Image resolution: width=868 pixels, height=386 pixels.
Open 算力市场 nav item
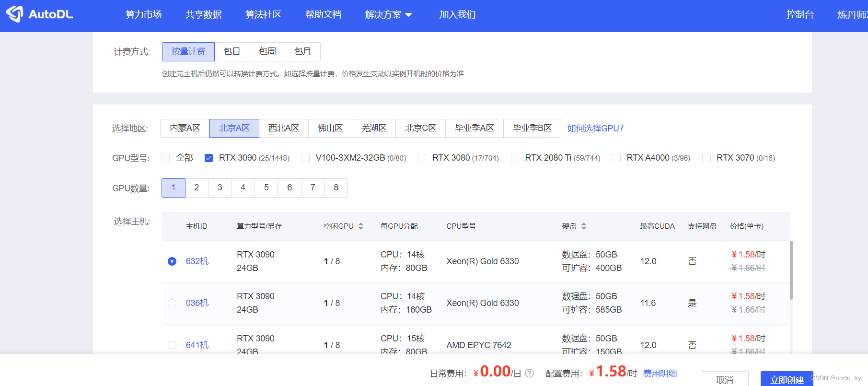click(144, 14)
